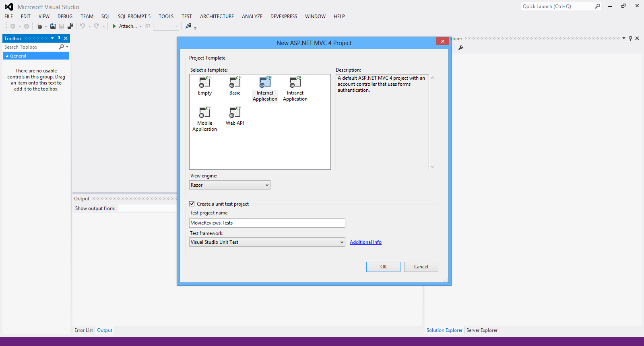Open the TOOLS menu

(x=166, y=16)
